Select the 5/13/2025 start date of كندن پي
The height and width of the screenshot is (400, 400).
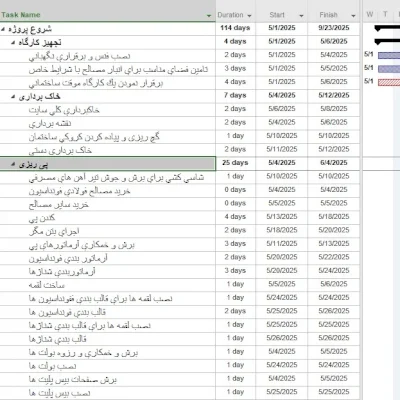[282, 217]
